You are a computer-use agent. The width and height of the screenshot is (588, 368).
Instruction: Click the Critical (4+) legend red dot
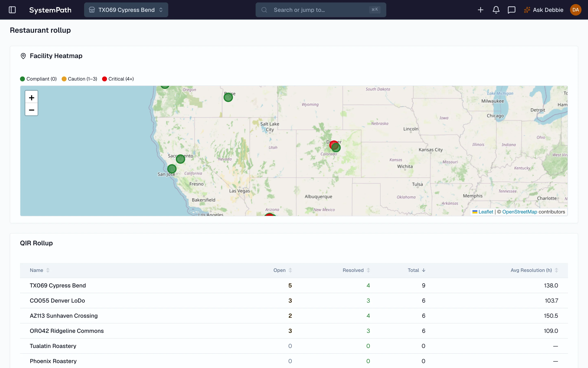coord(105,79)
